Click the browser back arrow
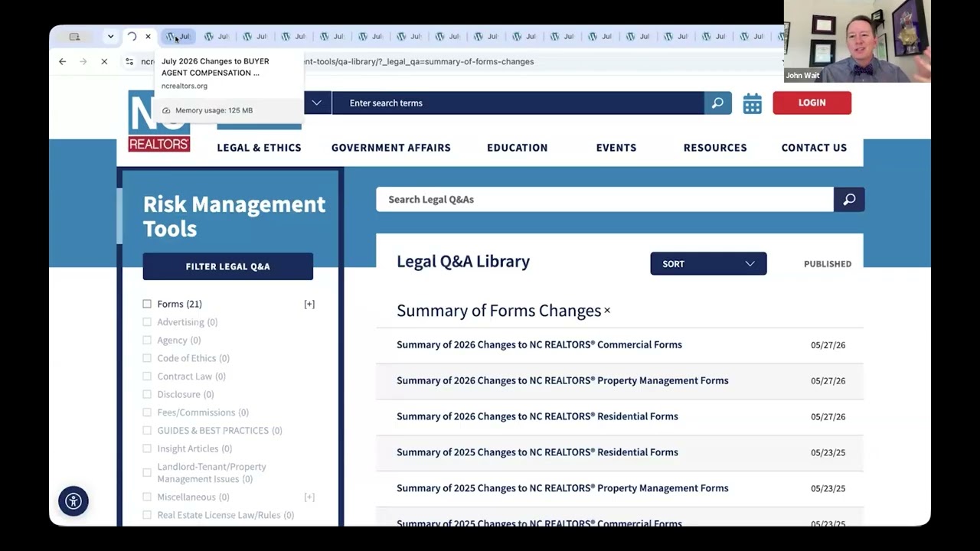Viewport: 980px width, 551px height. click(63, 61)
